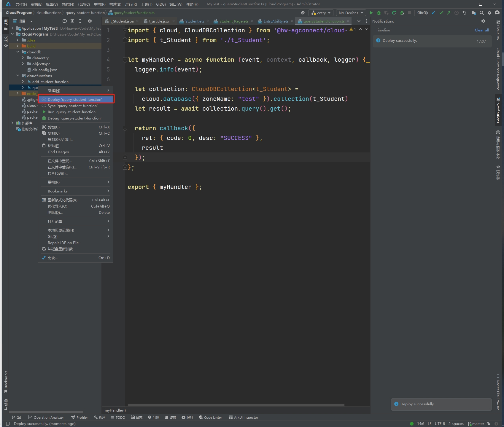
Task: Click the locate target icon before entry dropdown
Action: (303, 13)
